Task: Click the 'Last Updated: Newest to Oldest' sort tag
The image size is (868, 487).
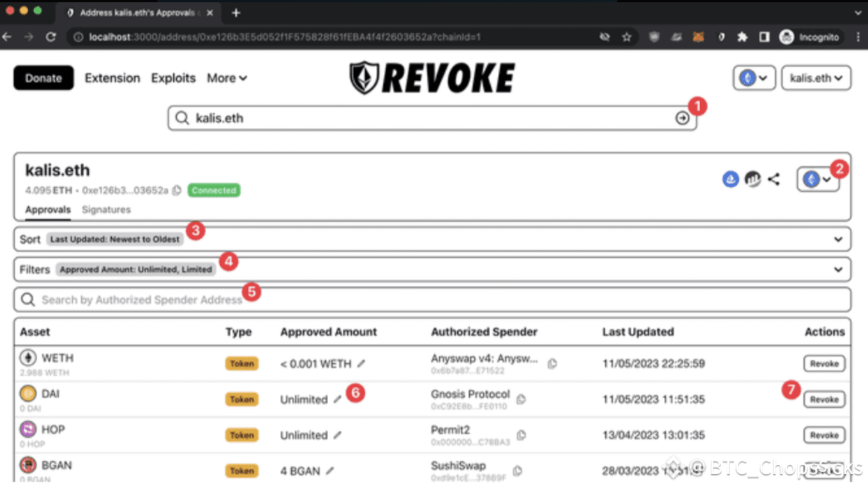Action: pos(115,239)
